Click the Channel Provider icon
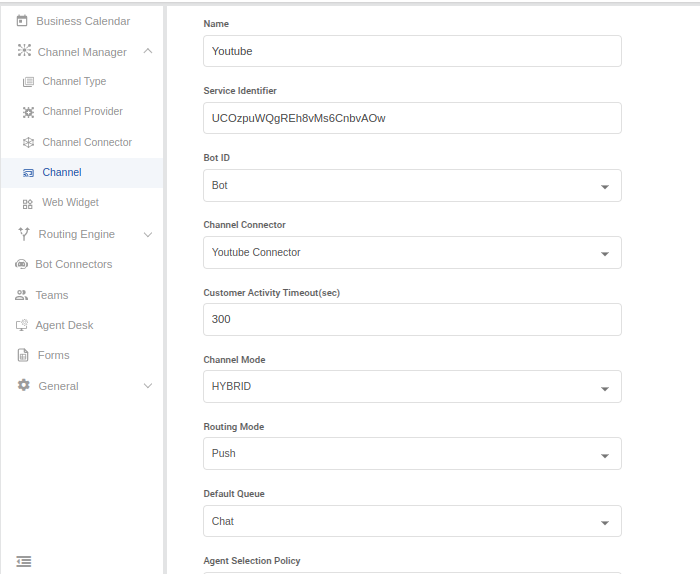Screen dimensions: 700x574 (28, 112)
